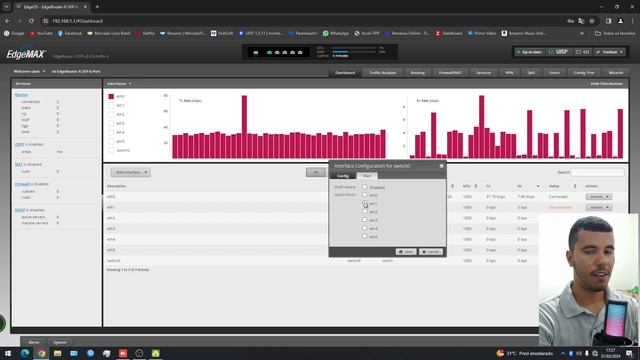This screenshot has width=640, height=360.
Task: Reload the browser page
Action: [31, 21]
